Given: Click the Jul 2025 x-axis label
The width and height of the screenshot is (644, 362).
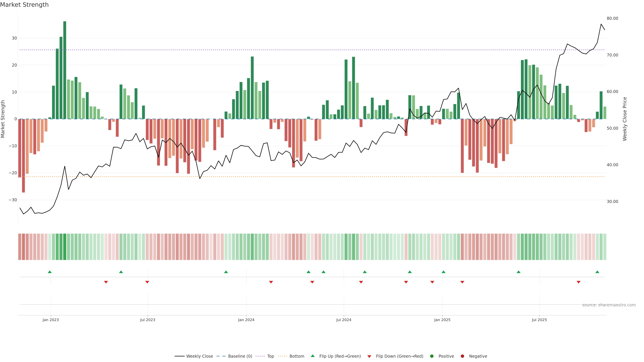Looking at the screenshot, I should click(539, 320).
